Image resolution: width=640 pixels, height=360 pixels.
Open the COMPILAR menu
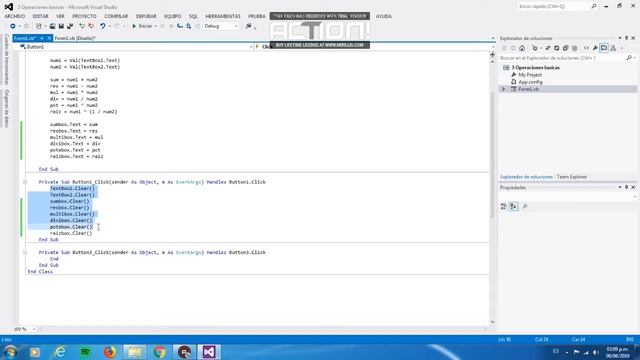(x=116, y=16)
